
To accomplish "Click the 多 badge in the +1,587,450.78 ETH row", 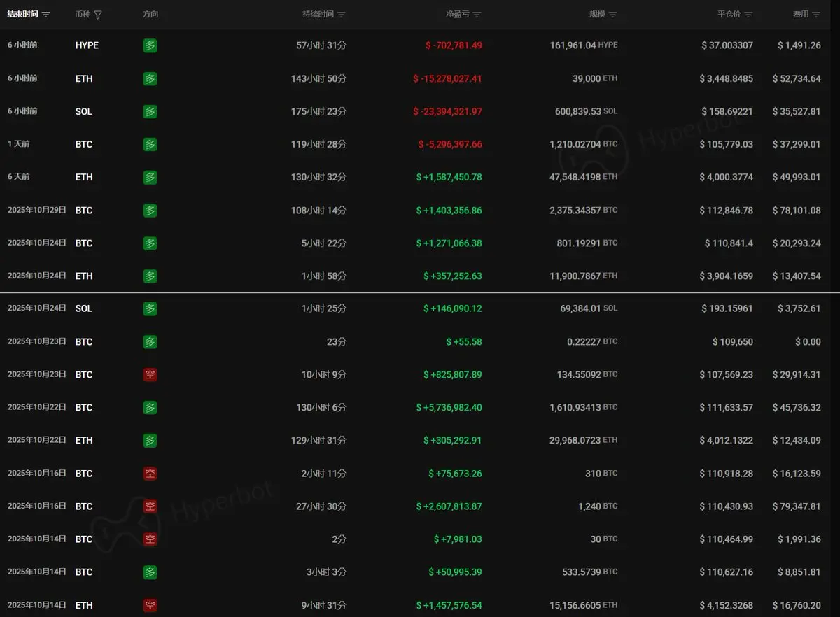I will (150, 178).
